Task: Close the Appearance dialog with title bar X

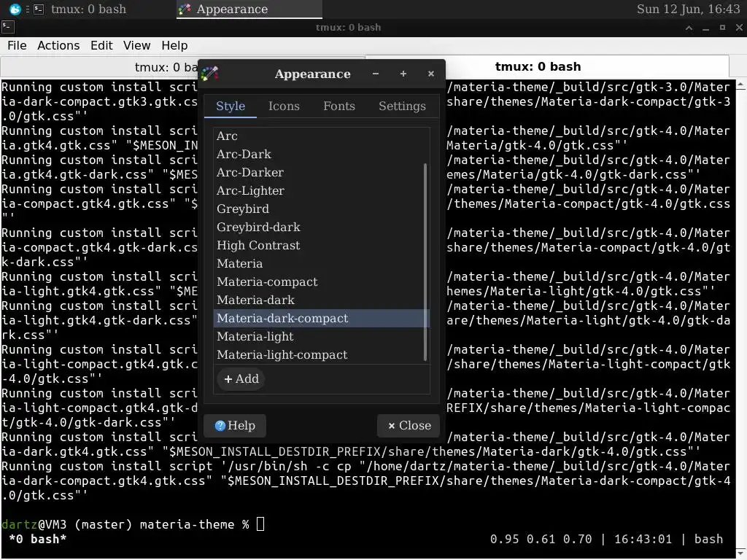Action: click(430, 74)
